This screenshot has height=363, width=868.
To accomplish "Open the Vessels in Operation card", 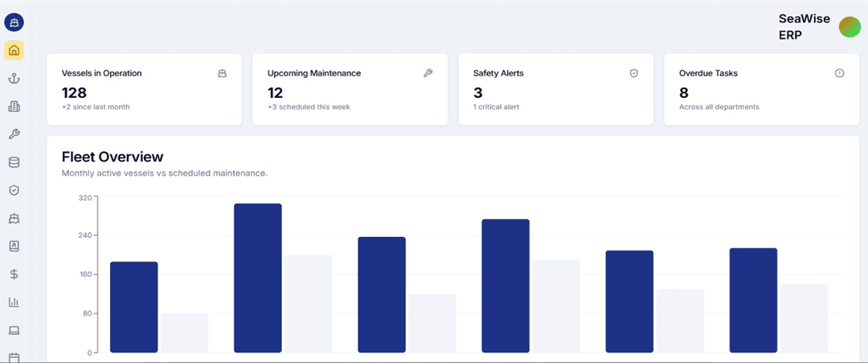I will (x=144, y=89).
